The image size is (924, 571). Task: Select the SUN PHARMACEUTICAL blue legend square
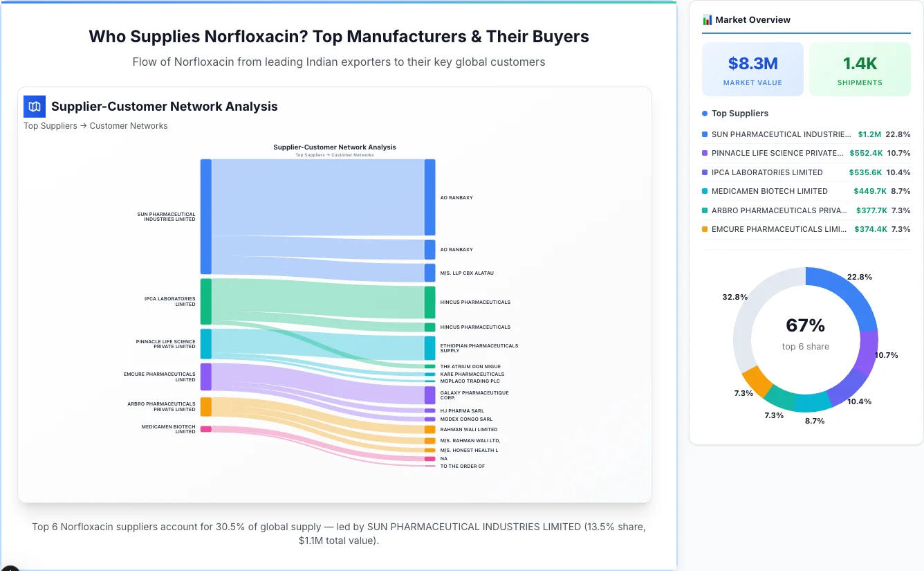705,134
